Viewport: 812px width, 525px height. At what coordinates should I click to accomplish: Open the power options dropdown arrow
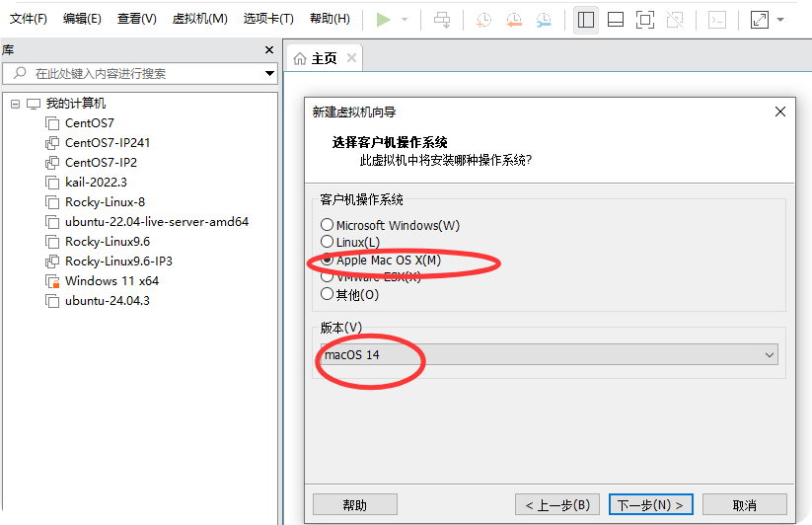(x=405, y=20)
